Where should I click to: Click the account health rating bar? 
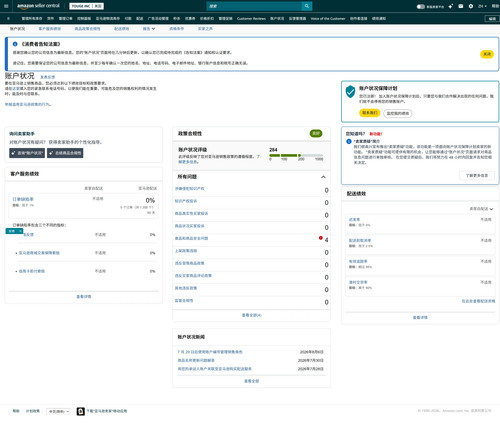coord(296,155)
